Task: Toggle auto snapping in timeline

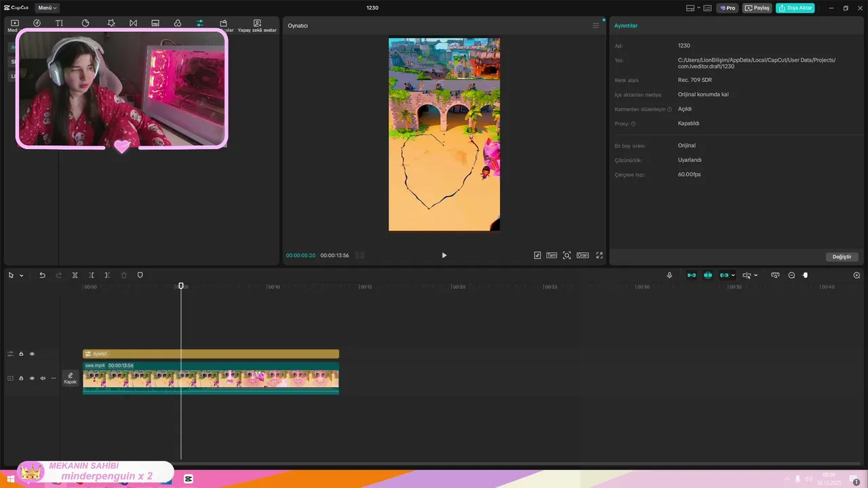Action: click(x=708, y=275)
